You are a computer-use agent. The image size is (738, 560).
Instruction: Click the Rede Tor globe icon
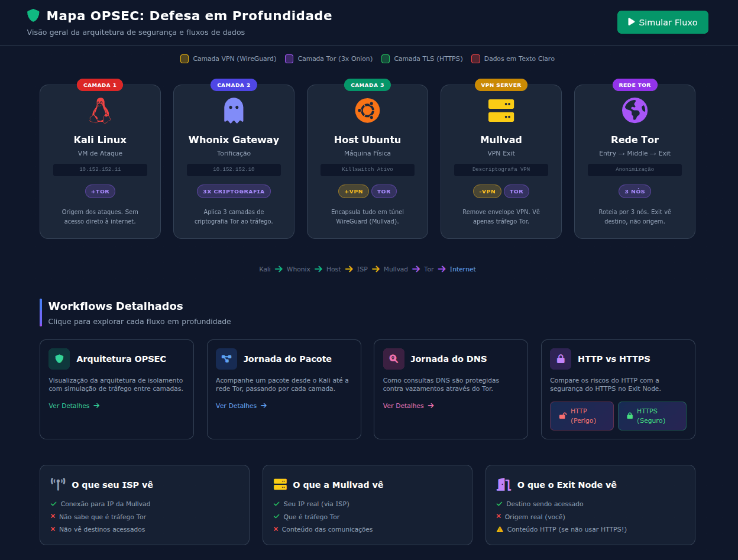(635, 111)
